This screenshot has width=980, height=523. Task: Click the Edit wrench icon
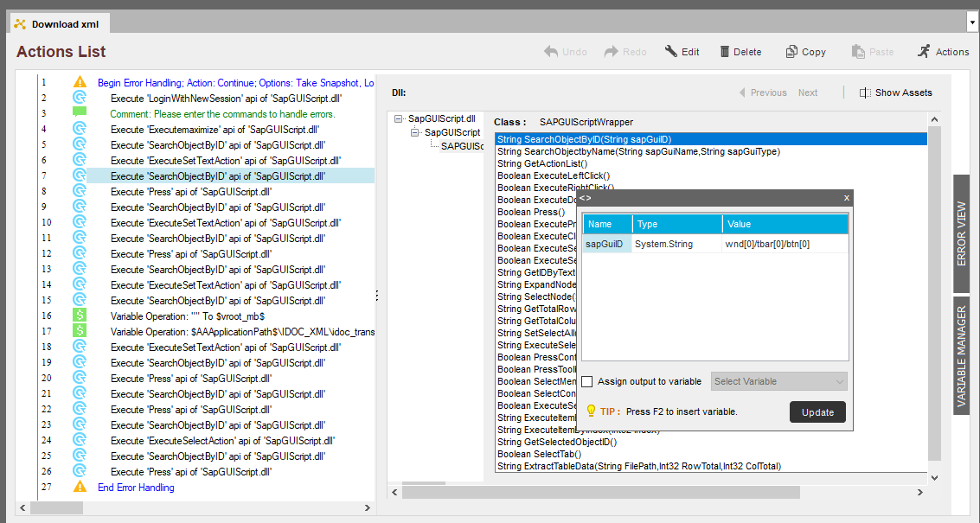tap(670, 52)
